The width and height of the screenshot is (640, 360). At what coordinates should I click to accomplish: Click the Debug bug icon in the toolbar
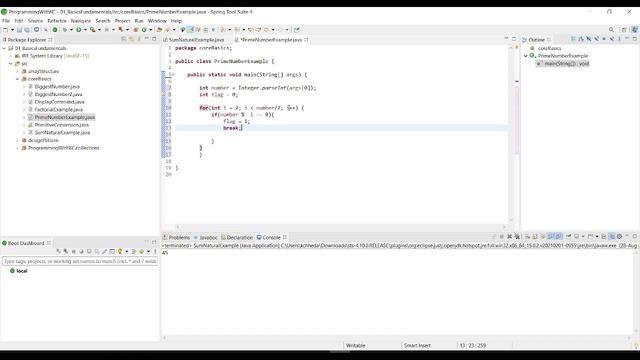(x=64, y=30)
